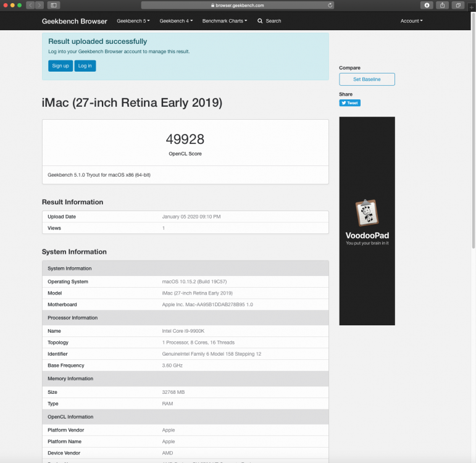
Task: Share result with Tweet button
Action: 349,103
